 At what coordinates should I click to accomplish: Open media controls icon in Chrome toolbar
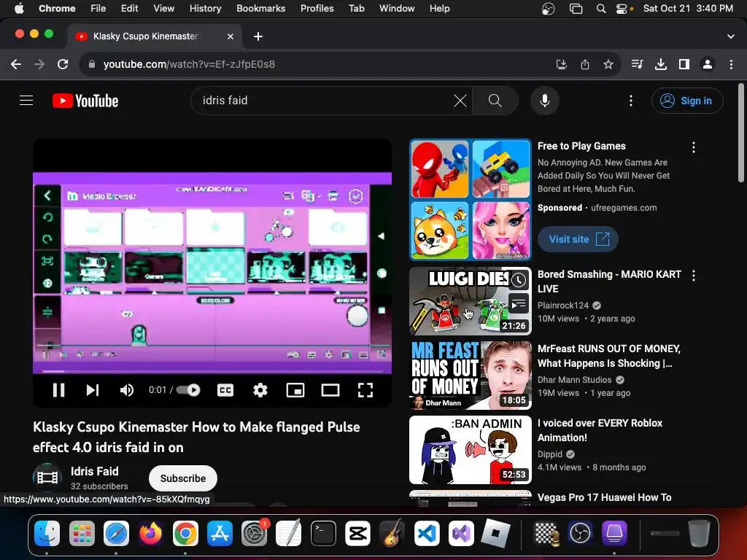tap(637, 64)
